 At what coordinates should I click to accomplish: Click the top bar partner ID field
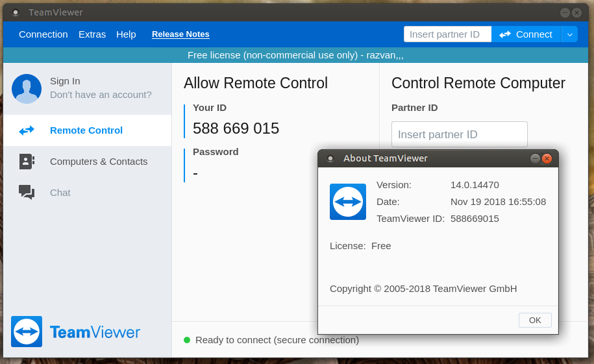448,34
